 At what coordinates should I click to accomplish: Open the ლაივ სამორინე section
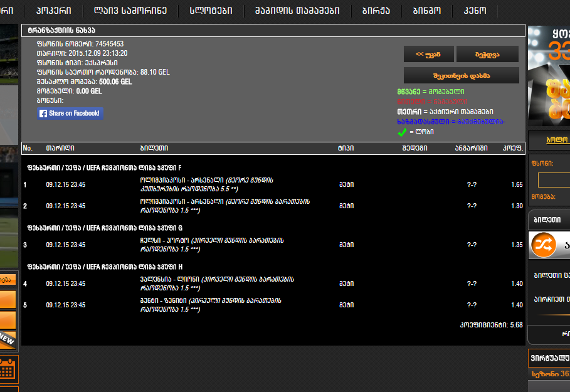(130, 9)
